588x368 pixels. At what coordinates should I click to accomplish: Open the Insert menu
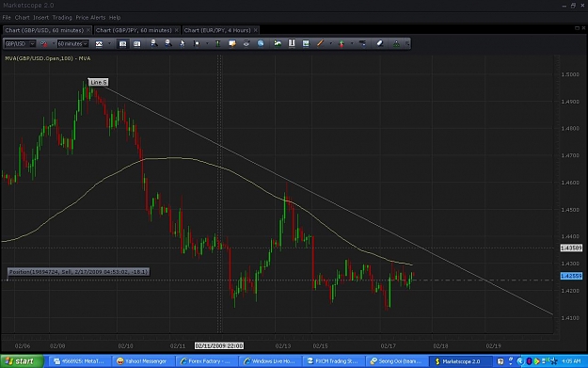pos(40,18)
